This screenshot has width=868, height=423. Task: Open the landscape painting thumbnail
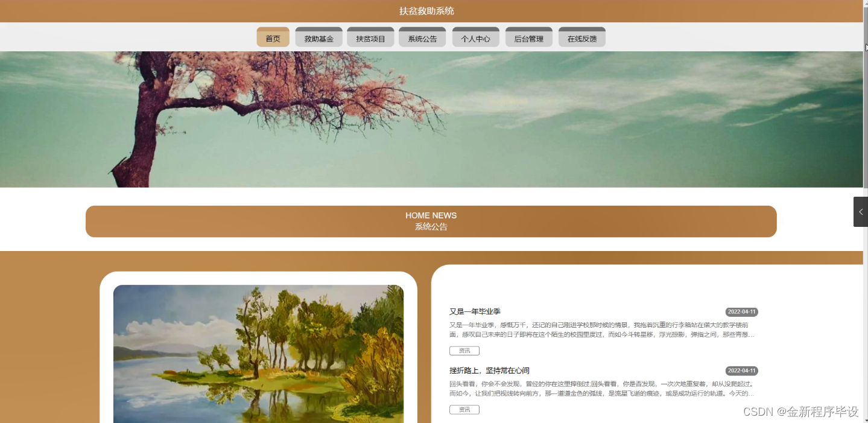(258, 354)
